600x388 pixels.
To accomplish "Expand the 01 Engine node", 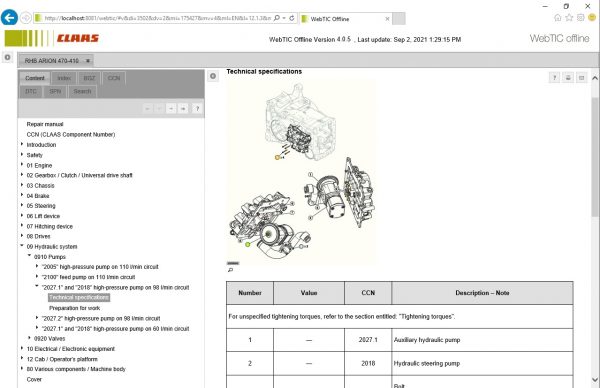I will click(x=22, y=165).
